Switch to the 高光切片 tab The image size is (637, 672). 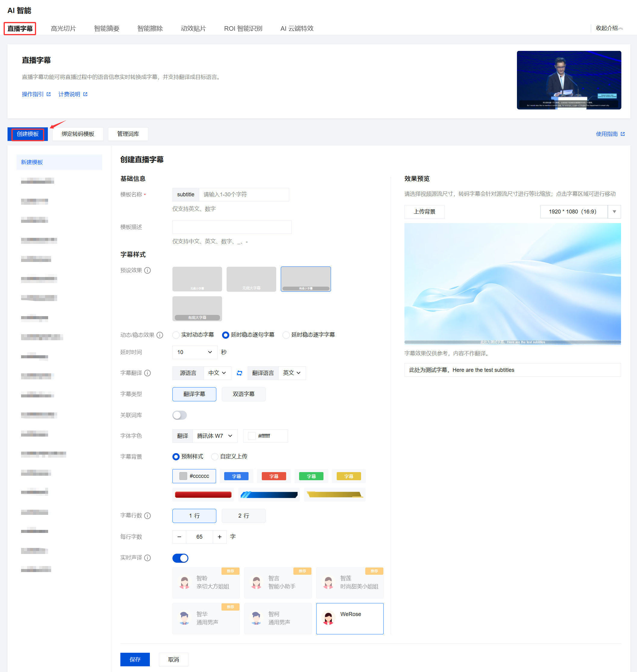tap(63, 29)
